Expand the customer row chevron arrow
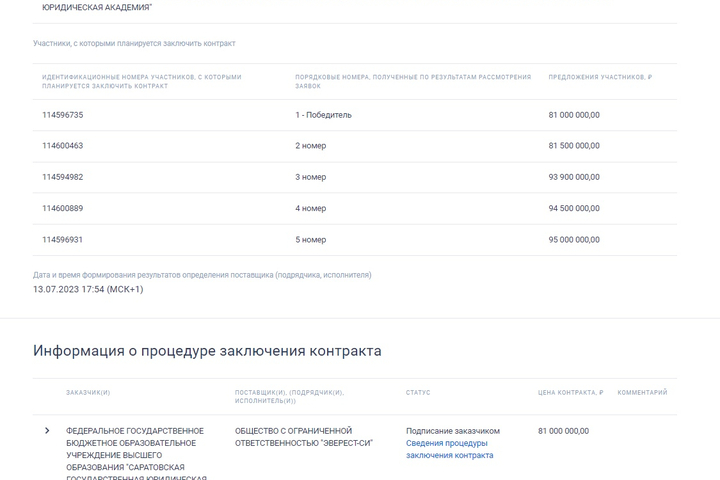 tap(47, 431)
